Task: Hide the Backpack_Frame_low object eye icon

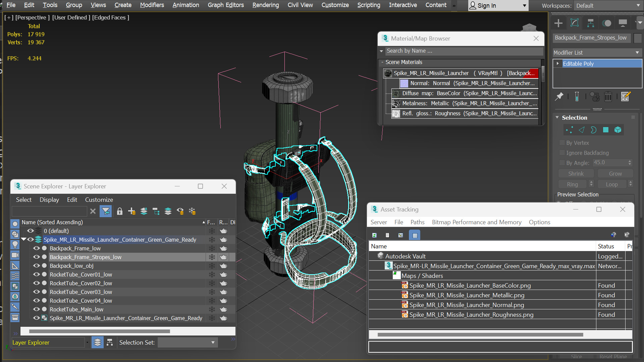Action: tap(37, 248)
